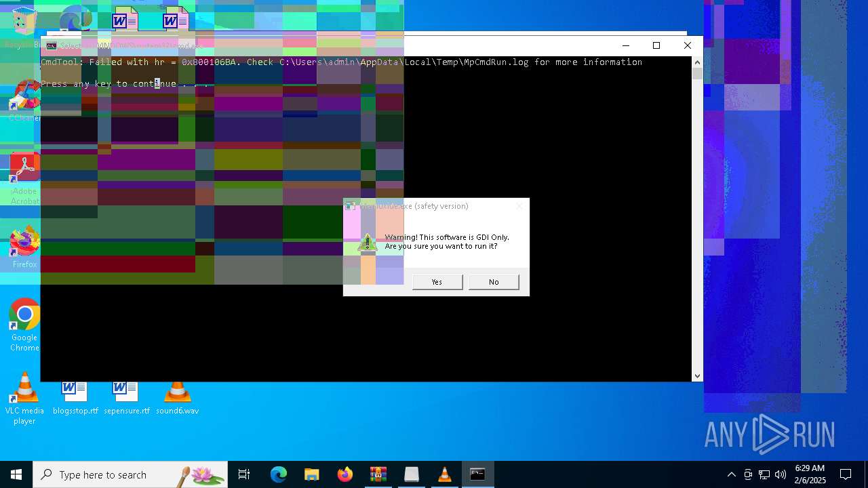Open File Explorer from taskbar
The height and width of the screenshot is (488, 868).
click(311, 474)
